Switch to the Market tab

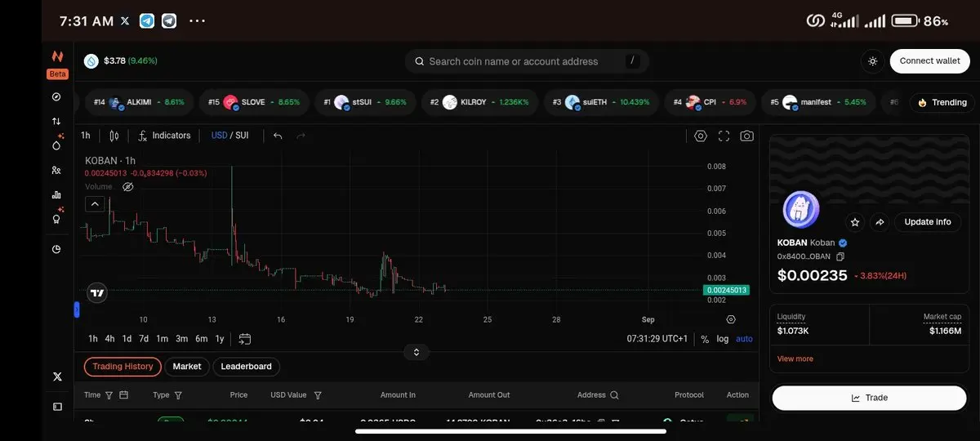pos(187,367)
